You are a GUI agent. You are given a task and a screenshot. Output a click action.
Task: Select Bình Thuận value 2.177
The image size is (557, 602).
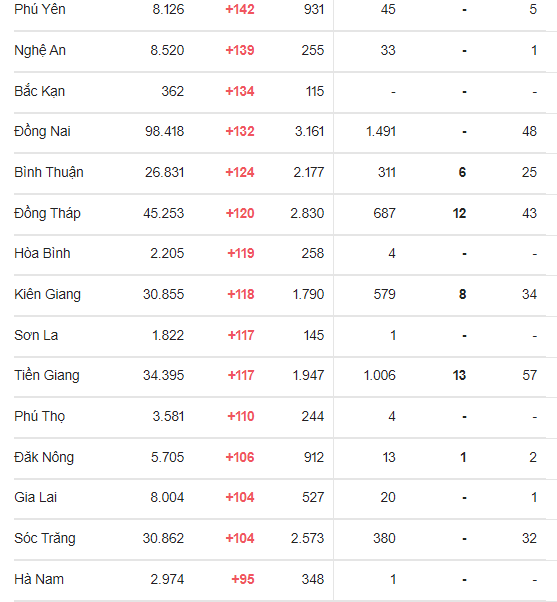coord(309,172)
